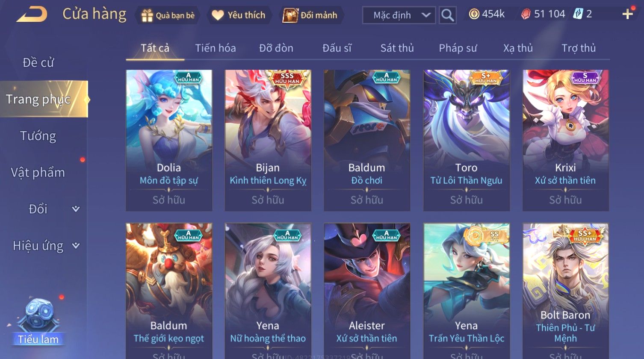Image resolution: width=644 pixels, height=359 pixels.
Task: Open Toro Tử Lôi Thần Ngưu skin card
Action: point(466,140)
